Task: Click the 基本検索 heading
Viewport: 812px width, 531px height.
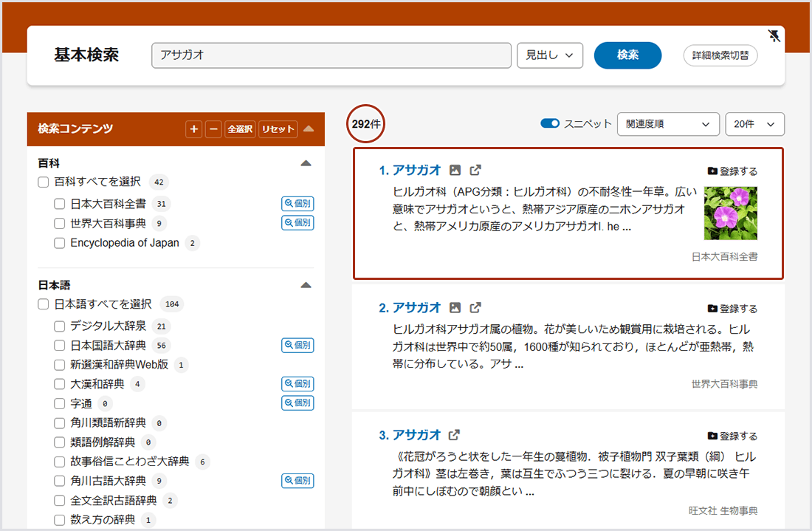Action: [86, 55]
